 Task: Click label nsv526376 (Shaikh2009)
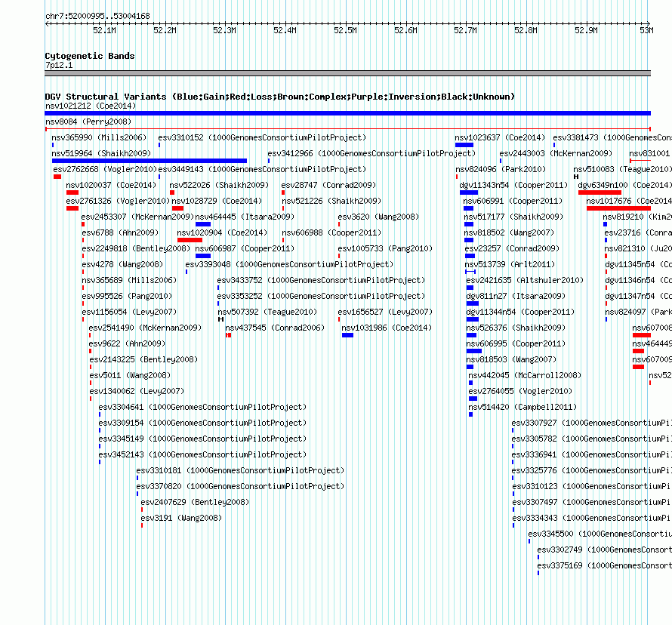coord(516,328)
